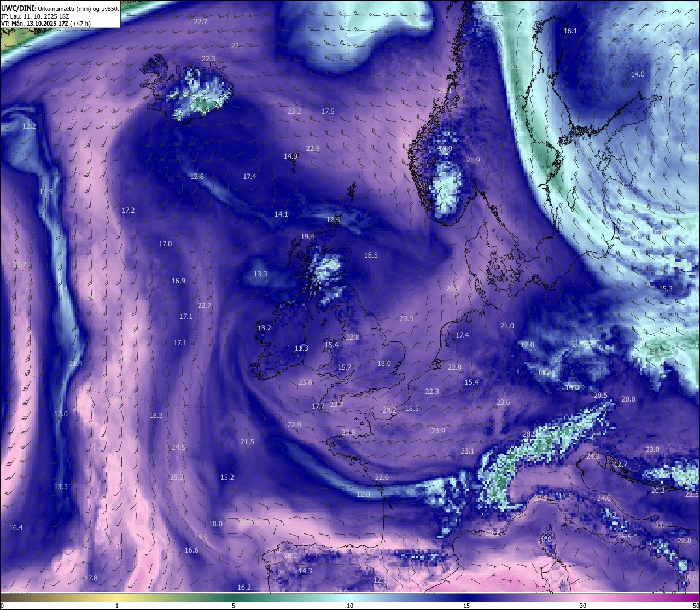
Task: Click the 5 tick on the color scale
Action: coord(234,606)
